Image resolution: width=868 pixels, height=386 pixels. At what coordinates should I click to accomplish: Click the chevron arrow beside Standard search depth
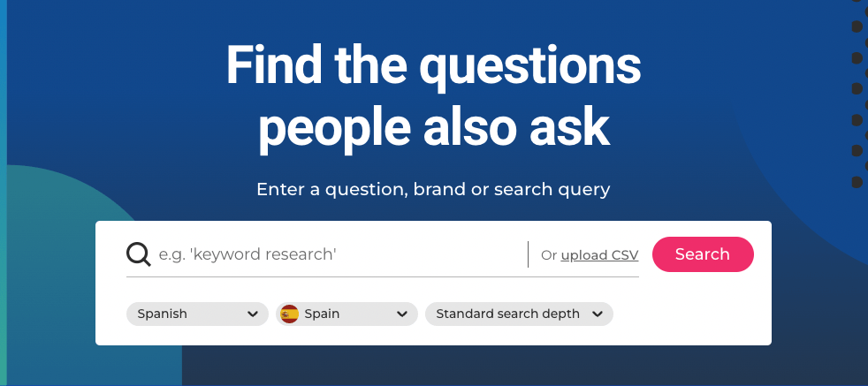[598, 314]
